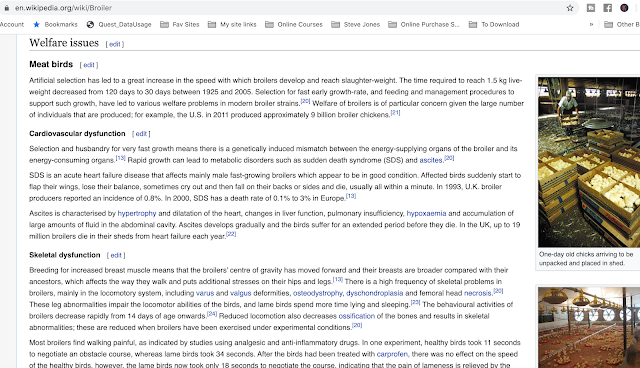Click the Meat birds subheading

[x=51, y=64]
